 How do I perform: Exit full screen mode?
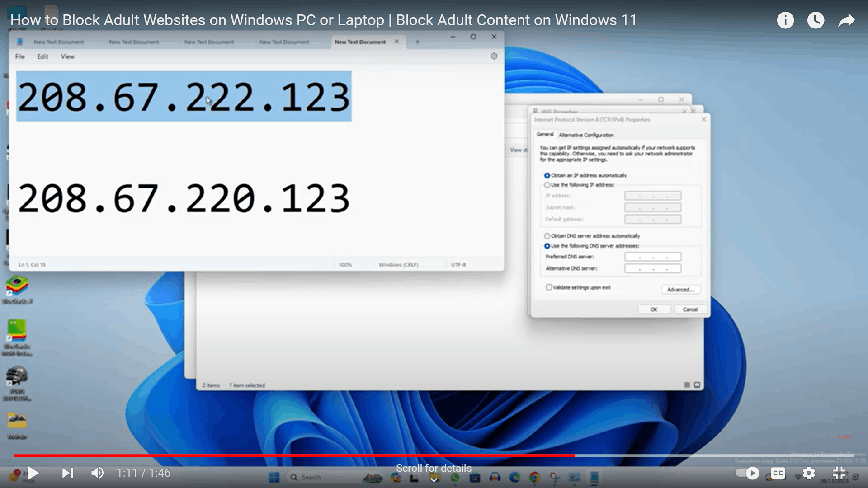[x=839, y=473]
